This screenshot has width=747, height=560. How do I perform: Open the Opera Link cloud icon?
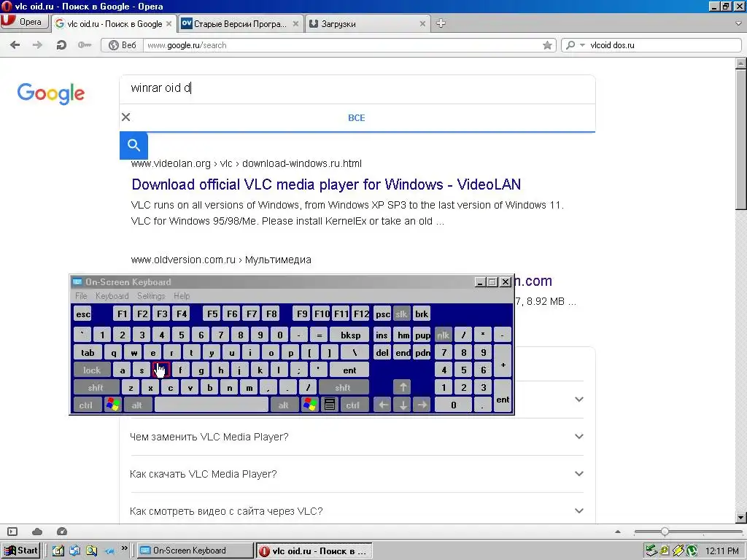click(x=37, y=532)
